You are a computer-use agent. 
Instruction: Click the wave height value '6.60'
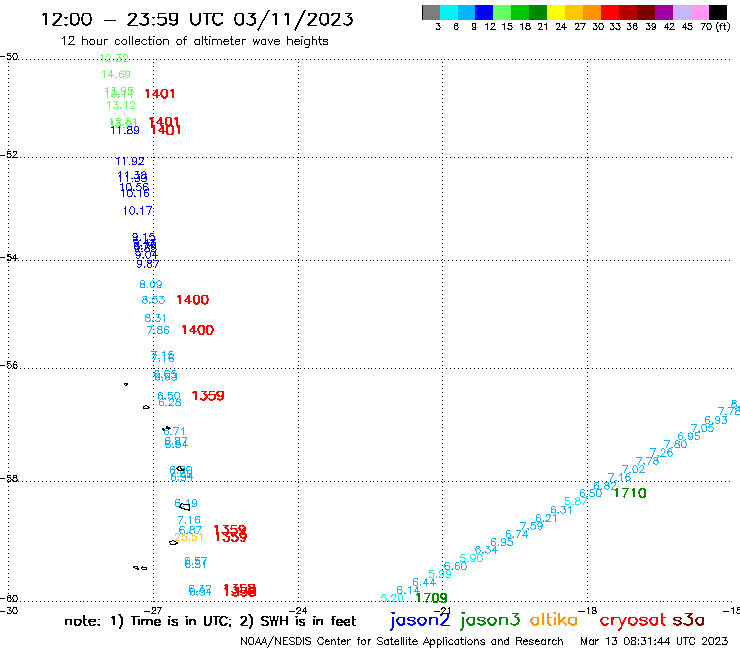click(x=455, y=566)
